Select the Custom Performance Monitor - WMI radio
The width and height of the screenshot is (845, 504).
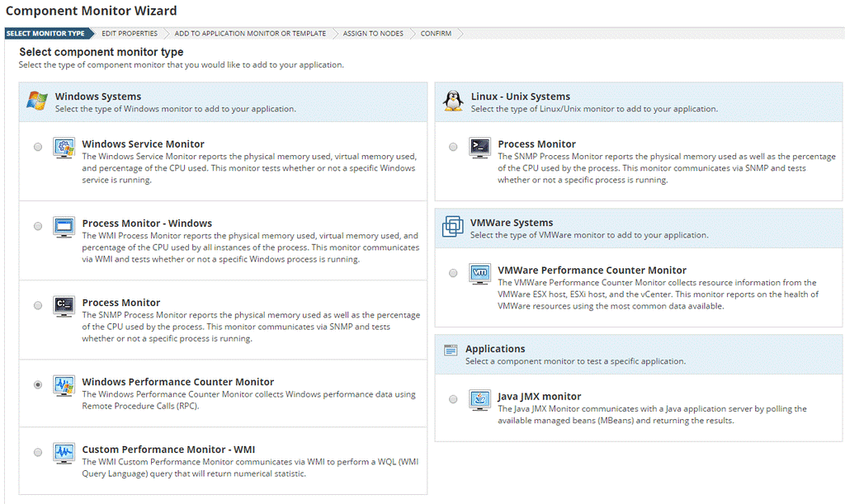click(x=38, y=452)
